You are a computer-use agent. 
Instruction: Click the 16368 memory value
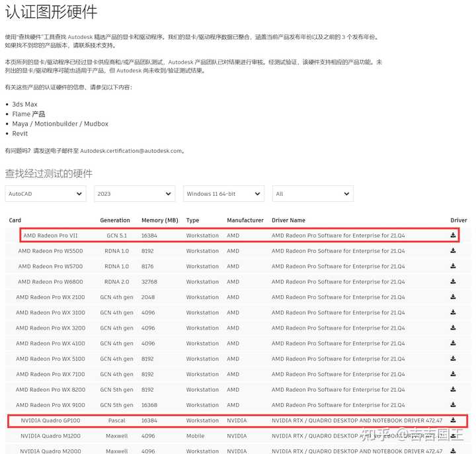(x=149, y=405)
